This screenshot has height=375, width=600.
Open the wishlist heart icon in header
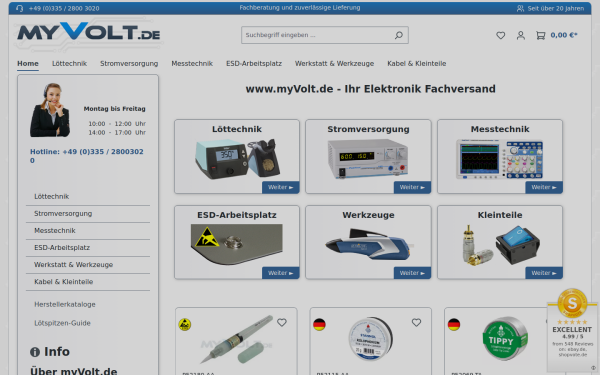[501, 35]
